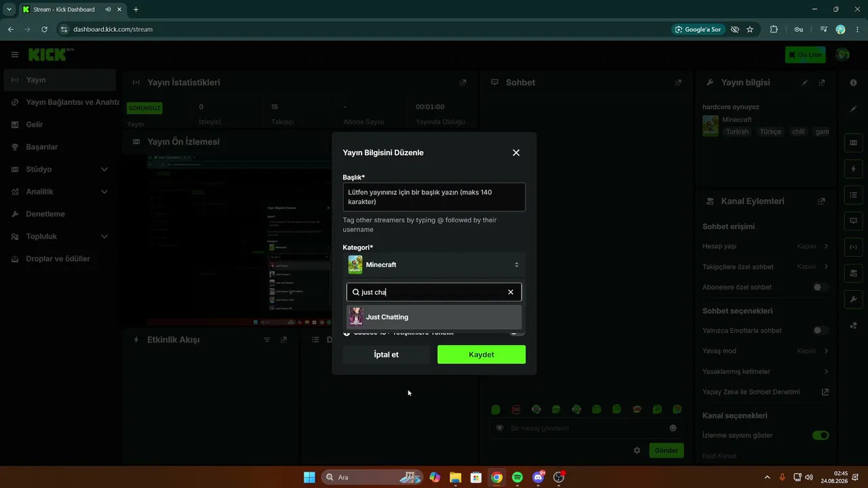This screenshot has width=868, height=488.
Task: Expand the Topluluk sidebar section
Action: click(x=60, y=237)
